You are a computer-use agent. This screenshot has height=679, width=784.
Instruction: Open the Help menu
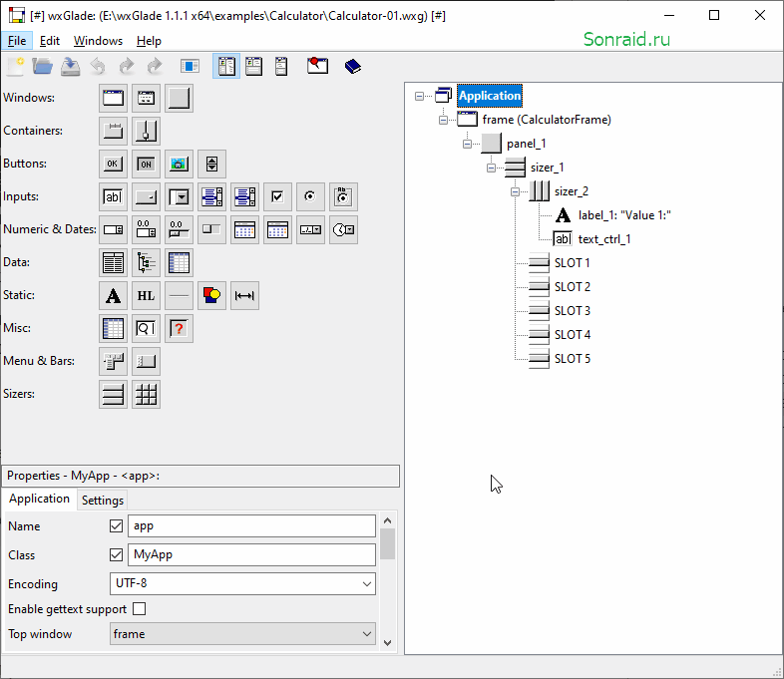(149, 41)
